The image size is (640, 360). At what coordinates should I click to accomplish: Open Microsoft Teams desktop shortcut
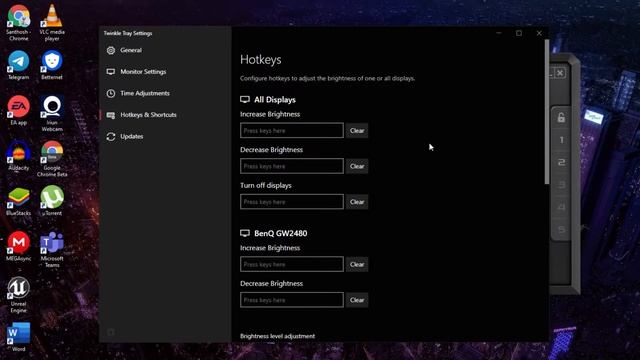pos(52,249)
